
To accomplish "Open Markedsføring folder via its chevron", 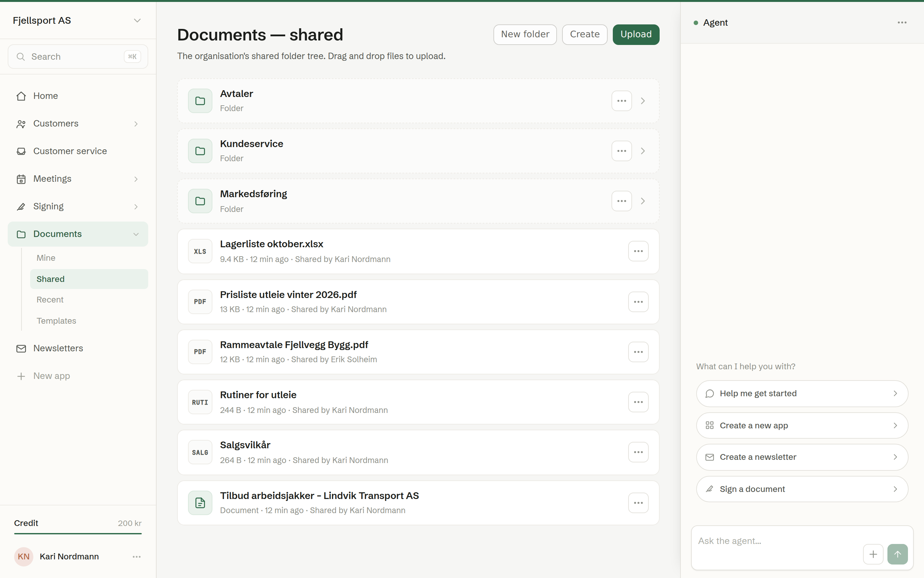I will [643, 201].
